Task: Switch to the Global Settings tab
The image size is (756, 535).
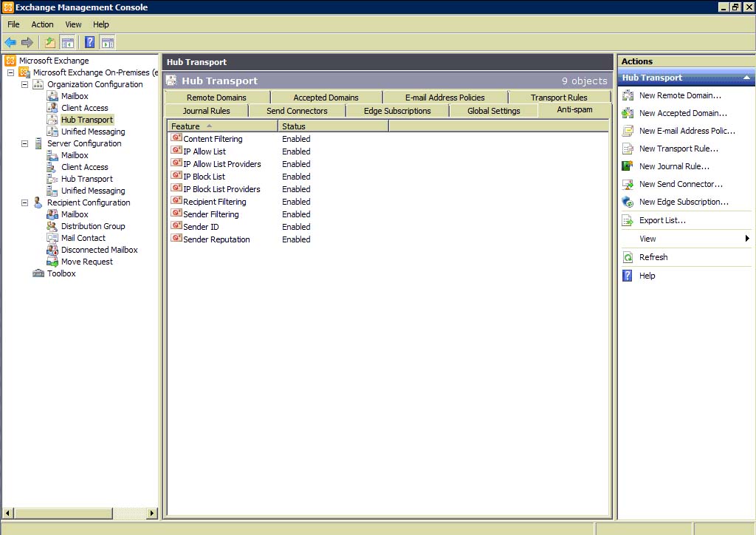Action: click(x=494, y=111)
